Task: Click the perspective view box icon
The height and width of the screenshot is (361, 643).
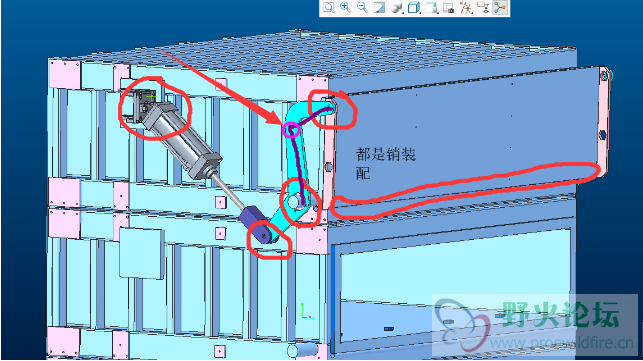Action: click(x=431, y=7)
